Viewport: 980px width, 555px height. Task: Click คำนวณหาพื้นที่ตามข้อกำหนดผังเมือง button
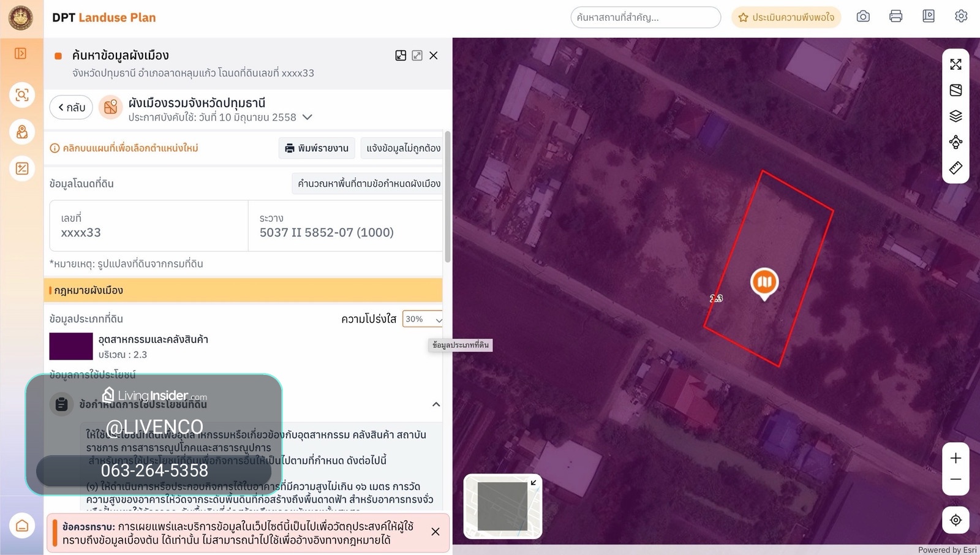tap(367, 183)
